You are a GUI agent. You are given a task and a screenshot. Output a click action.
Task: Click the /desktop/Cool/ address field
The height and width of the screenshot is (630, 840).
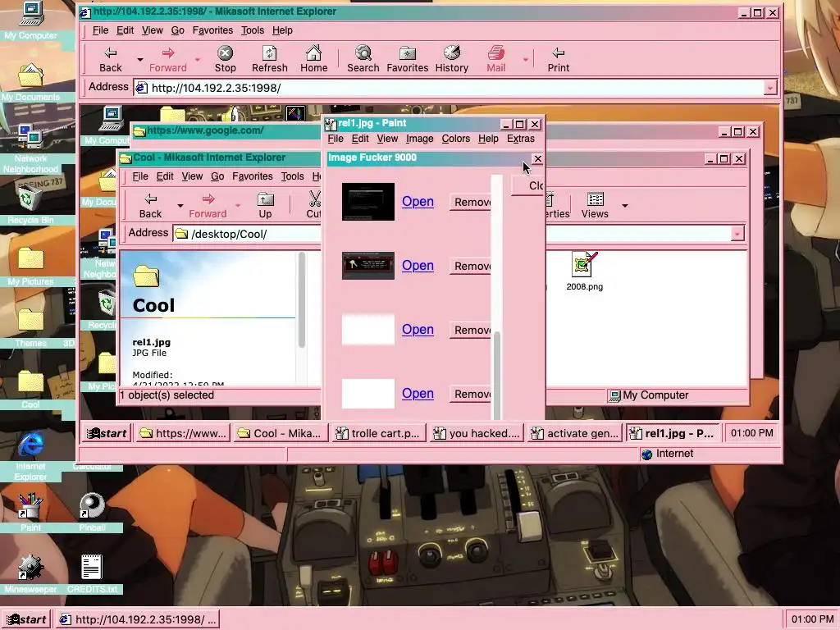[248, 234]
